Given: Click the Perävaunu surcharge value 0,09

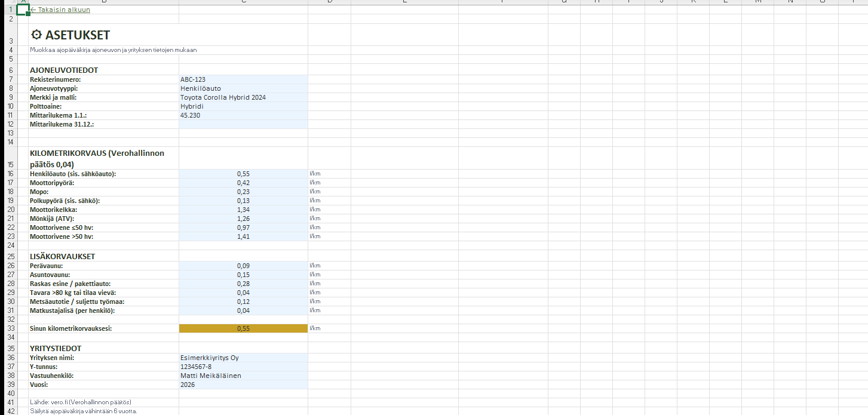Looking at the screenshot, I should (x=243, y=266).
